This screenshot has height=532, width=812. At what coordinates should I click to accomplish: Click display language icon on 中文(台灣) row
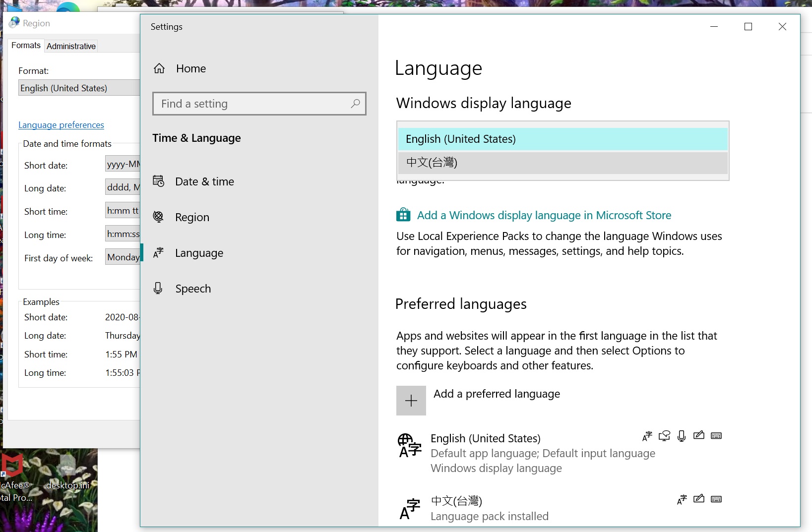[x=682, y=499]
